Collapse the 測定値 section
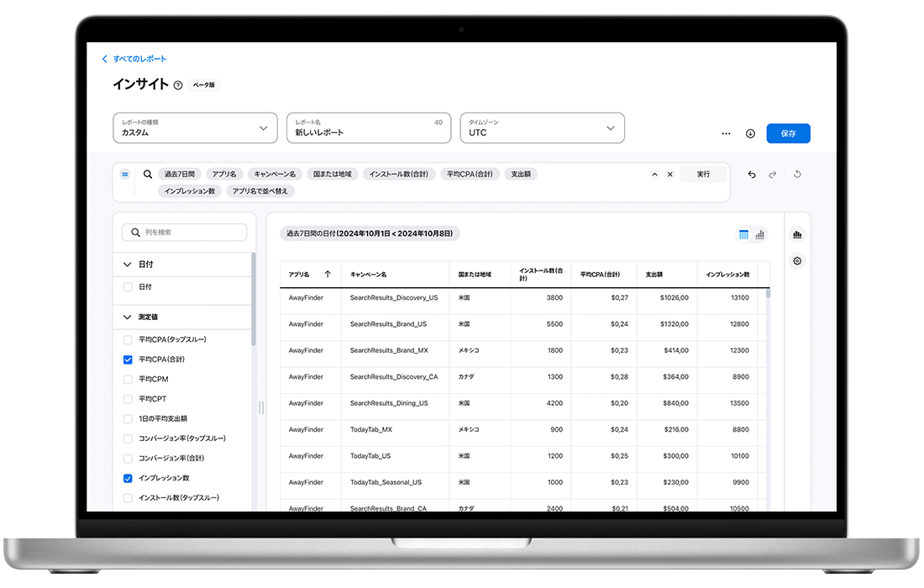 [x=128, y=318]
